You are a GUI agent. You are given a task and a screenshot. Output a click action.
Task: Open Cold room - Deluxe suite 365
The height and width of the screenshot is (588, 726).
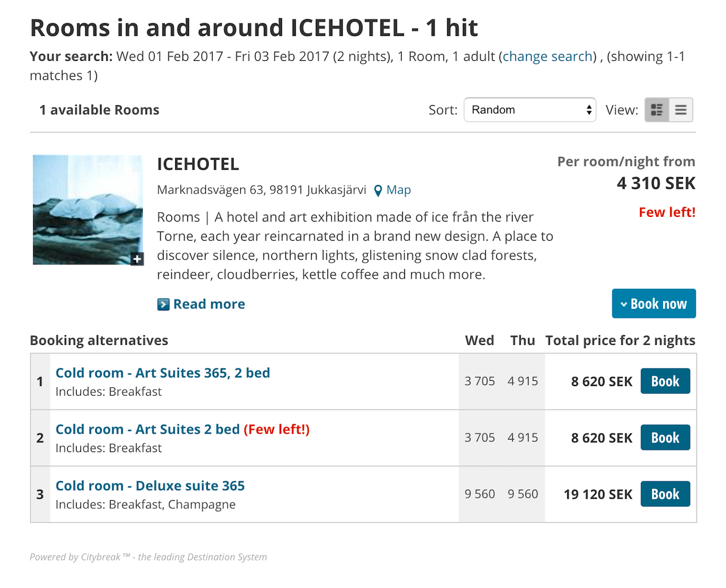[150, 486]
